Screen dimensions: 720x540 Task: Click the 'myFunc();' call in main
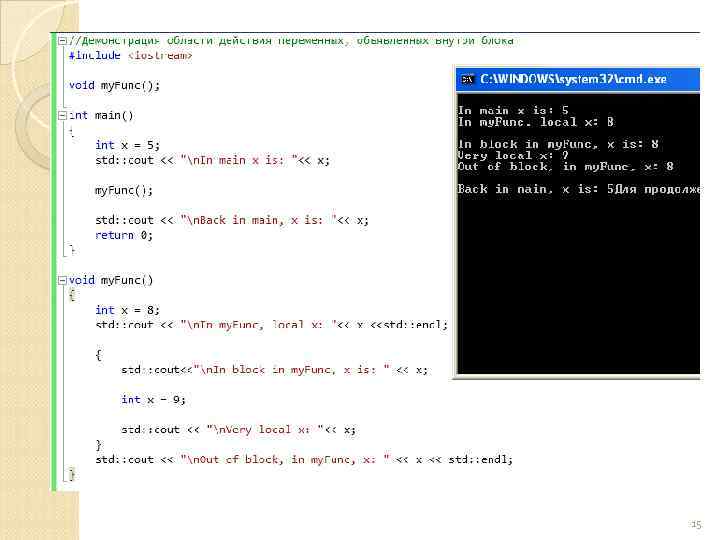click(x=124, y=191)
